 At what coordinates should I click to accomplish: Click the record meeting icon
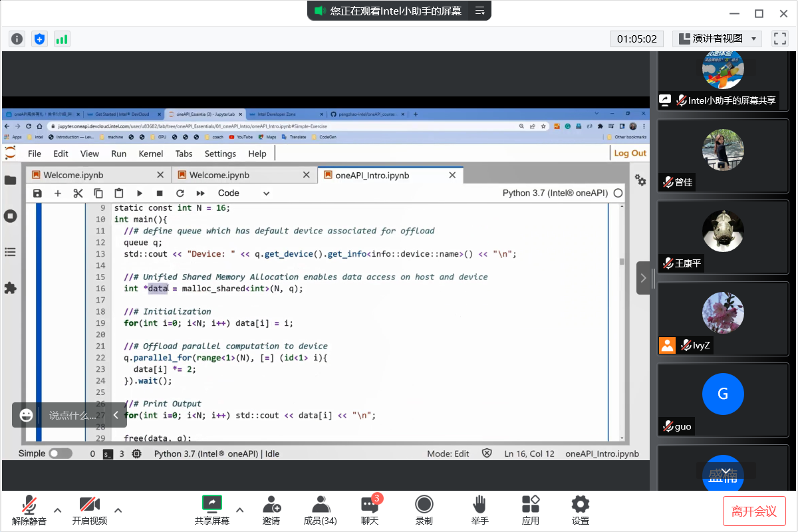click(424, 505)
